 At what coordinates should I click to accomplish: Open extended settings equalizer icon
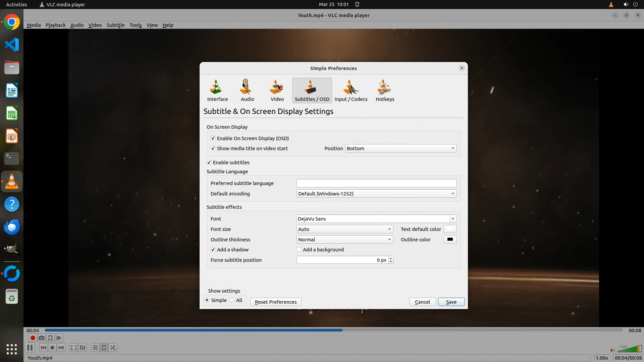point(83,348)
